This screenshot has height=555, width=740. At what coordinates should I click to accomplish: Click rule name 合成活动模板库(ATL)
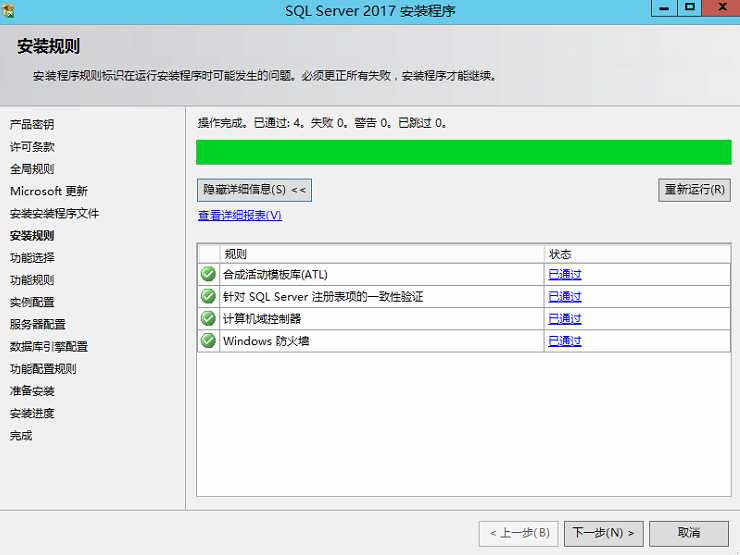[275, 275]
